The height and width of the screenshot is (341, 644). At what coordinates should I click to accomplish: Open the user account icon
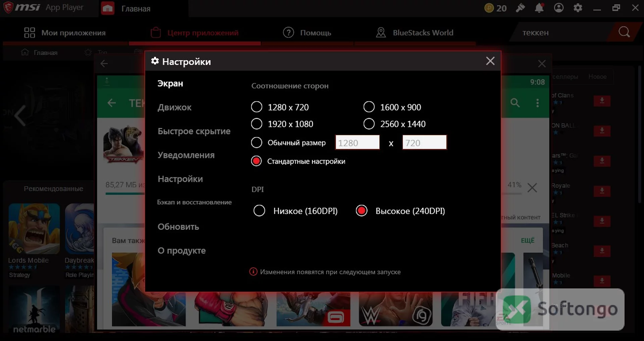pos(558,8)
